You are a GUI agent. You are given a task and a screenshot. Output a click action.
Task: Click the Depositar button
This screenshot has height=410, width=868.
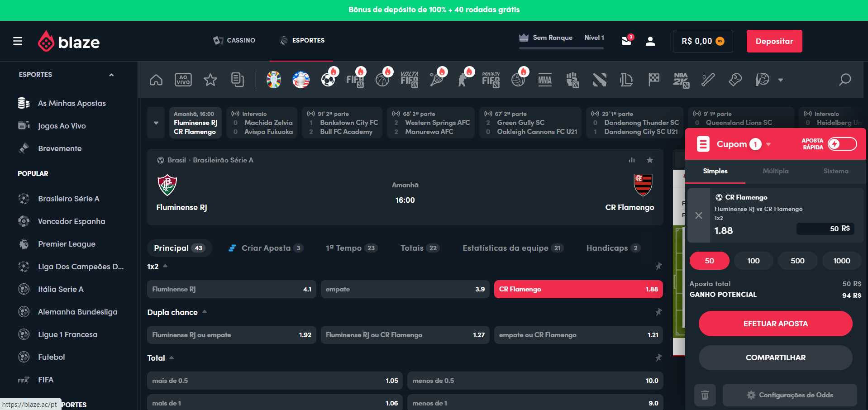point(774,41)
